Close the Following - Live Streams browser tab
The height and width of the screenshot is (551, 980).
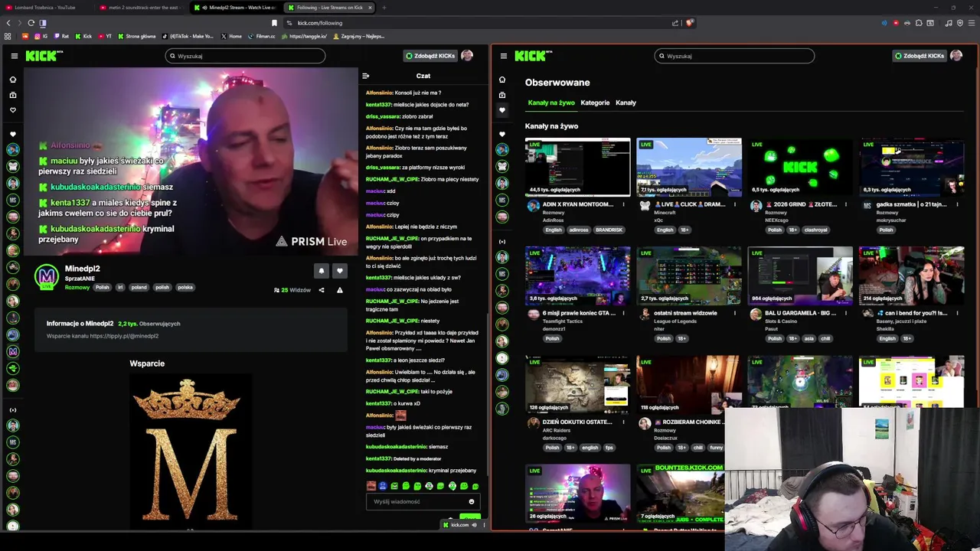[370, 8]
